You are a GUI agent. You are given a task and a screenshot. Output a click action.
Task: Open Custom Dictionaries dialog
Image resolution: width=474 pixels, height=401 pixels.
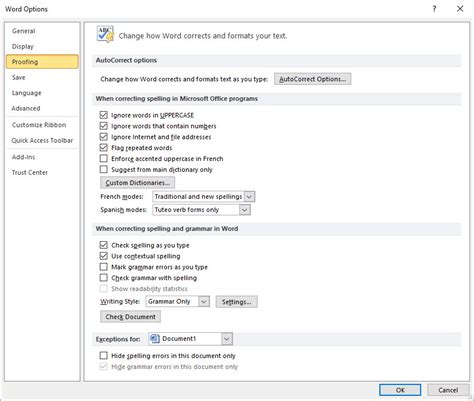[x=137, y=183]
